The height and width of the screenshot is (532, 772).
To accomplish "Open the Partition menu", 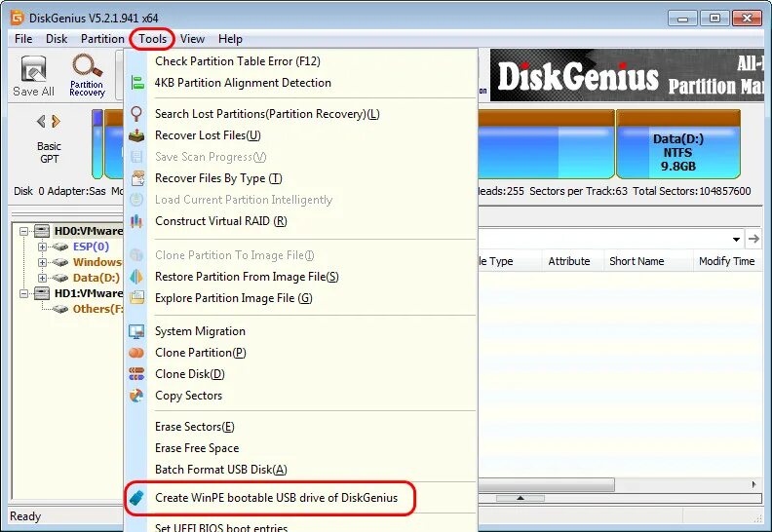I will point(102,38).
